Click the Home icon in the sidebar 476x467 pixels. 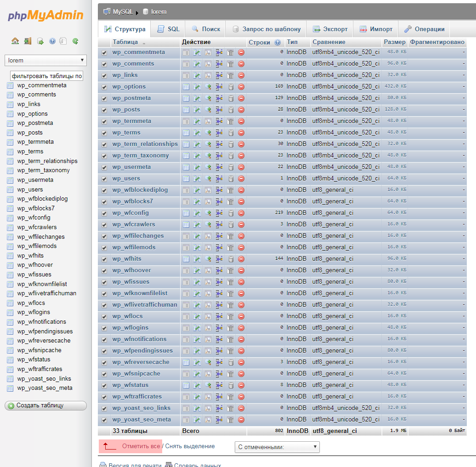15,41
